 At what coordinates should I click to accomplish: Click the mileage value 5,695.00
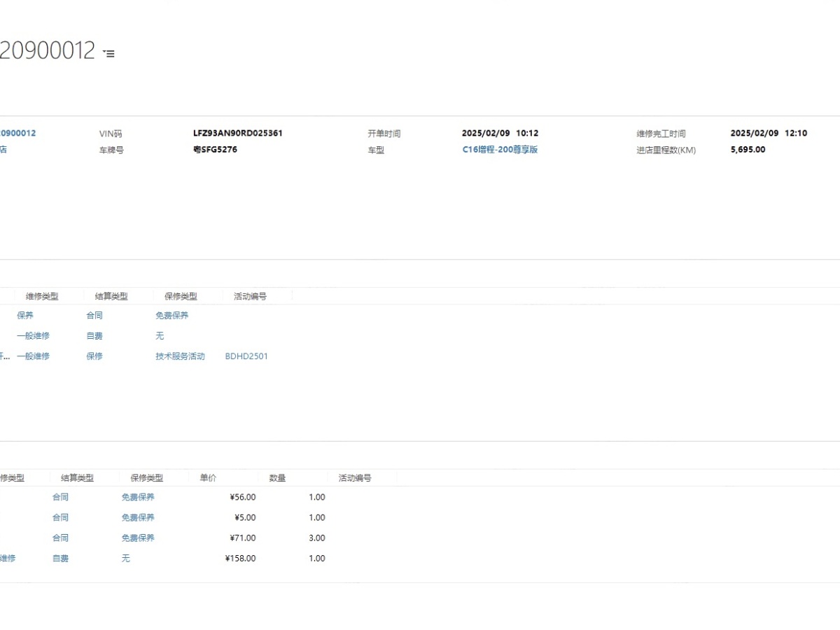tap(748, 150)
